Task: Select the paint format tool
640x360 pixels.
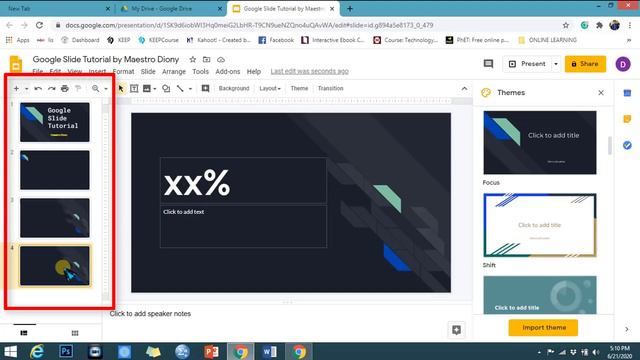Action: click(78, 89)
